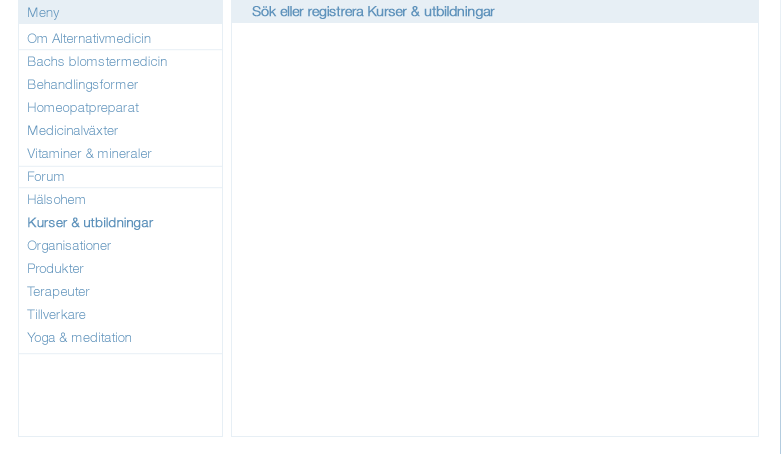Visit the Hälsohem listing
The image size is (781, 454).
pyautogui.click(x=56, y=199)
